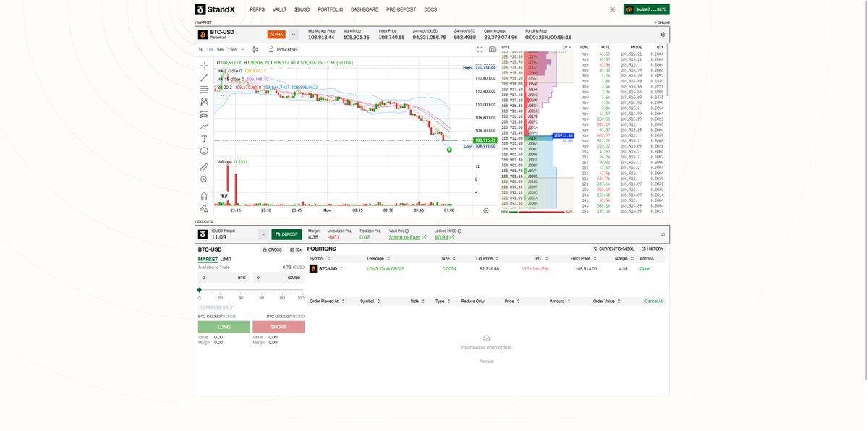Click the tDUSD amount input field

coord(278,277)
